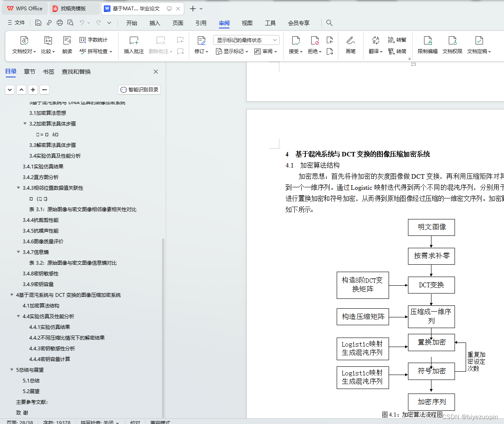
Task: Open new tab dropdown arrow beside plus
Action: click(x=201, y=9)
